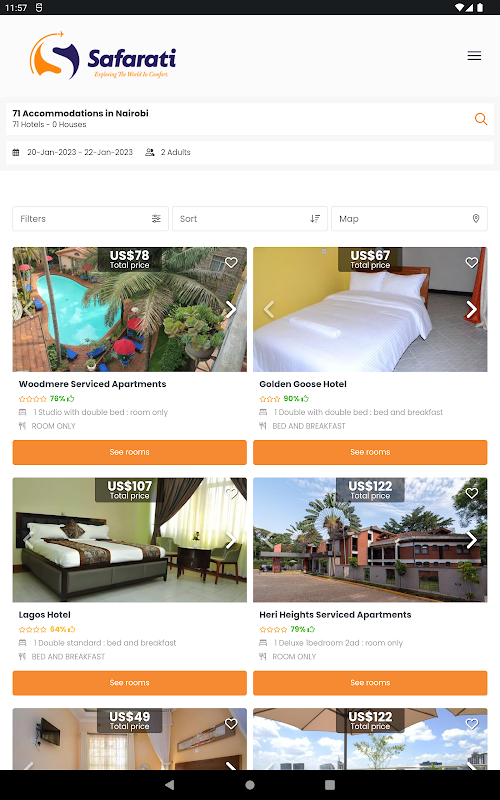500x800 pixels.
Task: Toggle heart on Heri Heights Serviced Apartments
Action: [x=471, y=493]
